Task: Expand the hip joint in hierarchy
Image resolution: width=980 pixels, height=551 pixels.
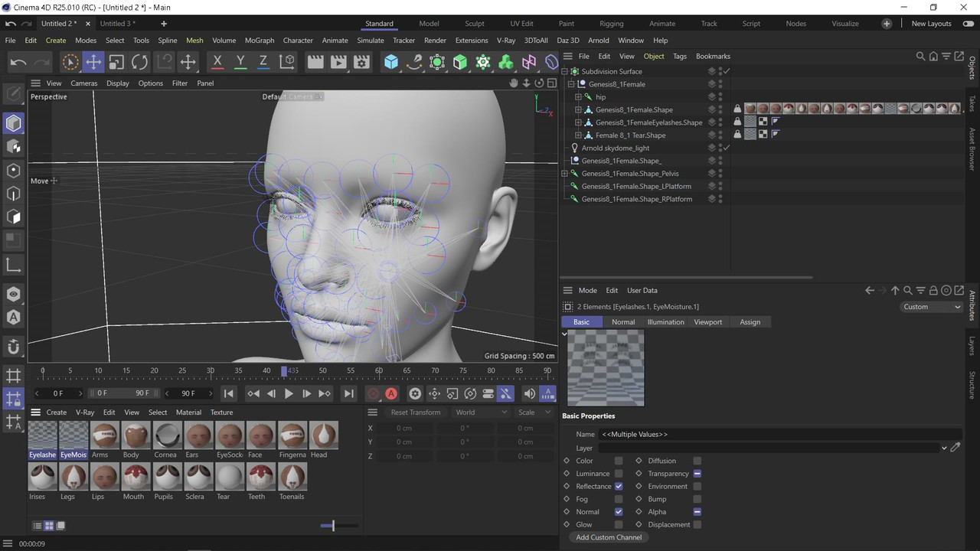Action: pos(579,97)
